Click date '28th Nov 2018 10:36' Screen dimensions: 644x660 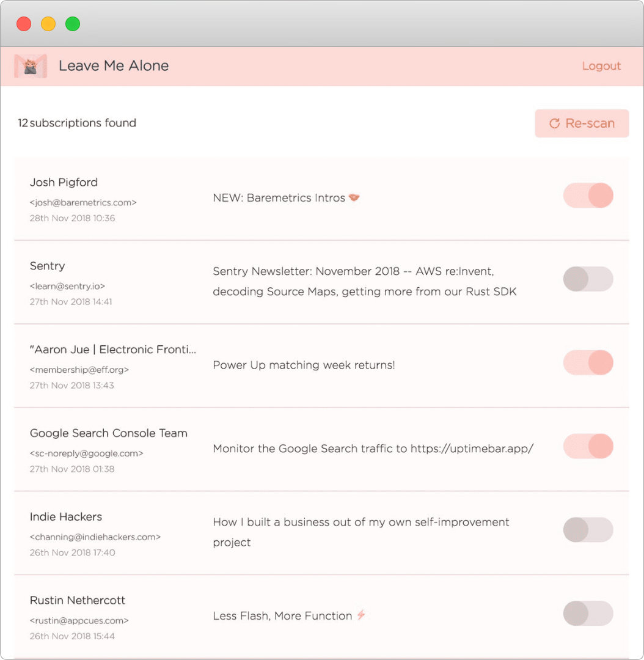[72, 218]
